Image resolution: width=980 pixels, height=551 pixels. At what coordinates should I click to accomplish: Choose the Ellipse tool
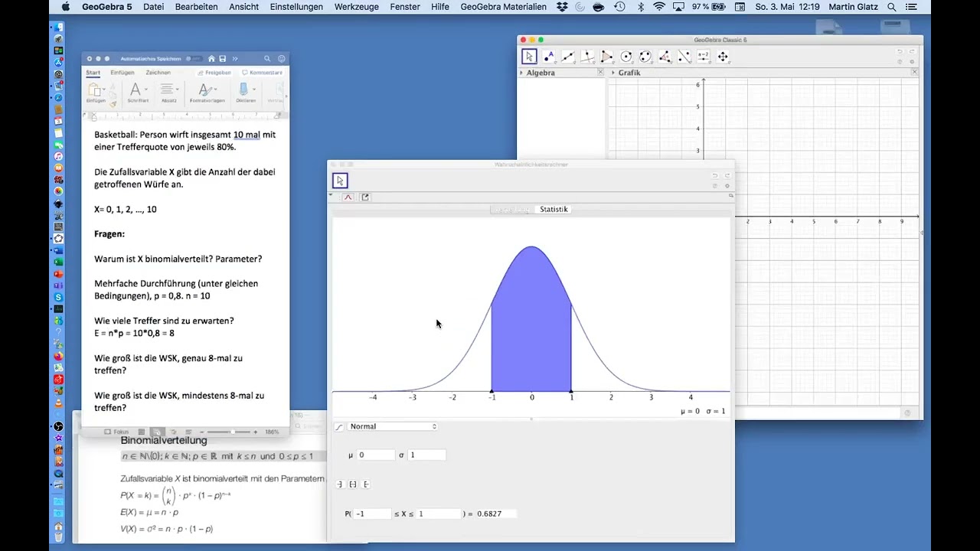[x=645, y=57]
